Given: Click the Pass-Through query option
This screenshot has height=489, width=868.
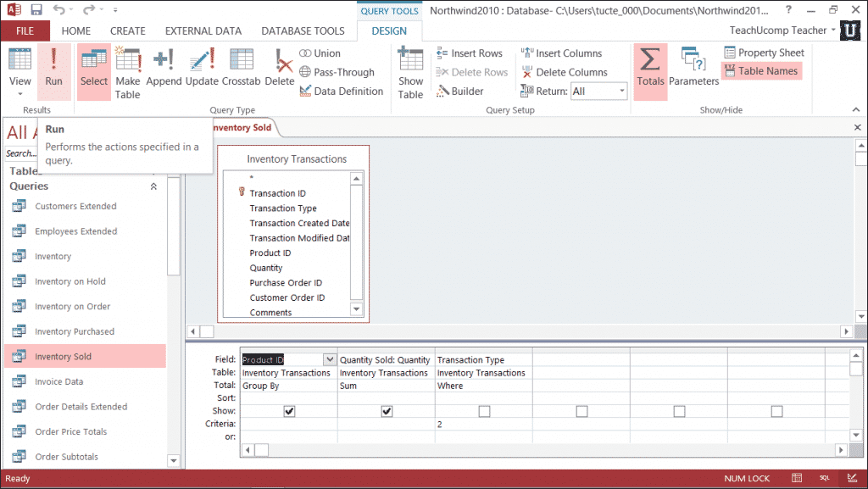Looking at the screenshot, I should point(337,72).
